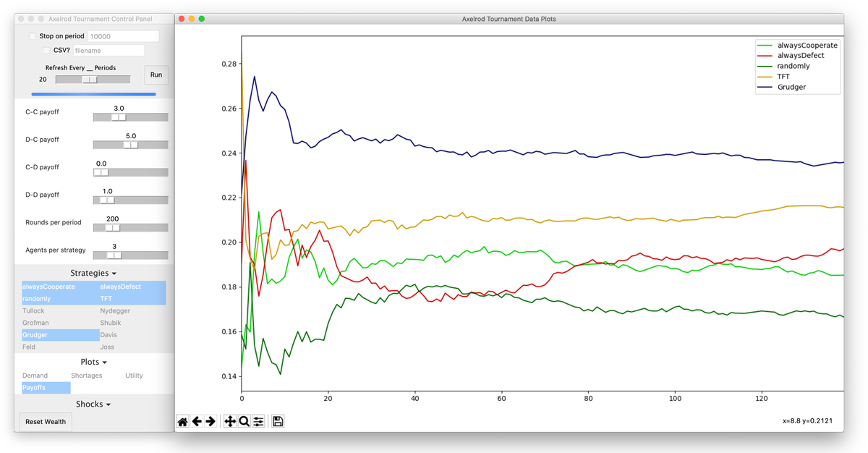Viewport: 868px width, 453px height.
Task: Enable the Stop on period checkbox
Action: (33, 36)
